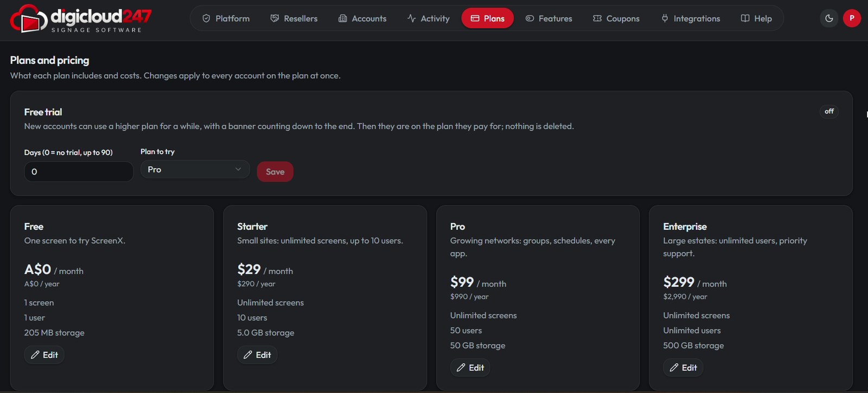Click the free trial off badge
The image size is (868, 393).
pyautogui.click(x=829, y=112)
